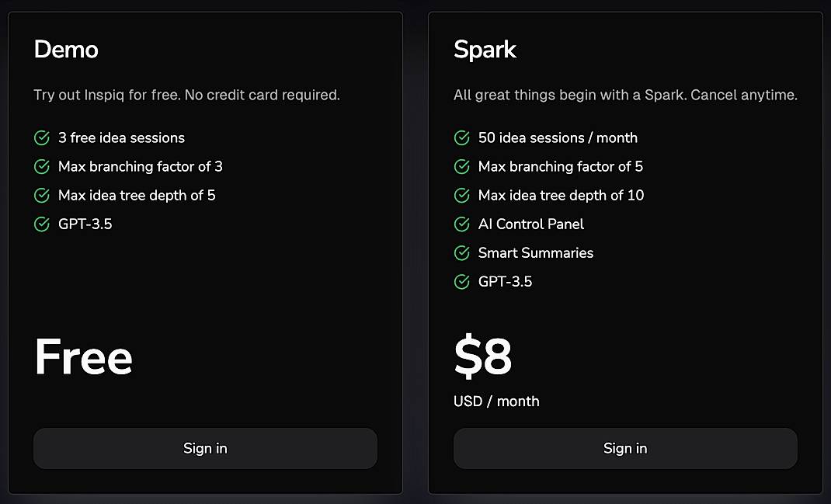Click the checkmark beside 3 free idea sessions
Image resolution: width=831 pixels, height=504 pixels.
click(41, 137)
